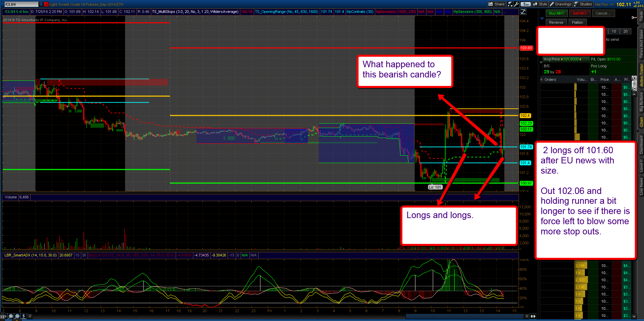This screenshot has height=321, width=644.
Task: Click the 101.74 cyan price bubble
Action: (x=526, y=147)
